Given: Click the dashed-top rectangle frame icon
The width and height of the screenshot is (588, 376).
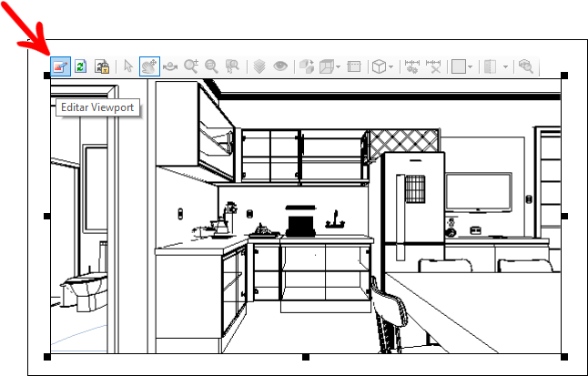Looking at the screenshot, I should tap(354, 66).
